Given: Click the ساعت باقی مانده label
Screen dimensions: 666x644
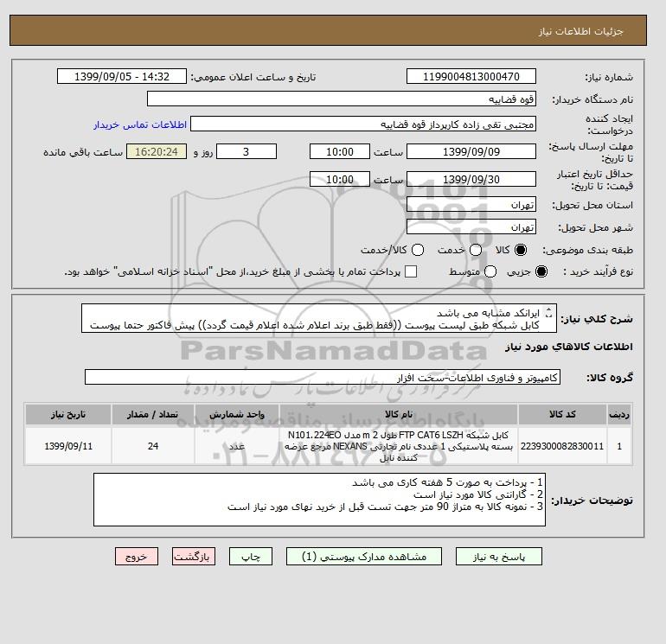Looking at the screenshot, I should coord(83,152).
